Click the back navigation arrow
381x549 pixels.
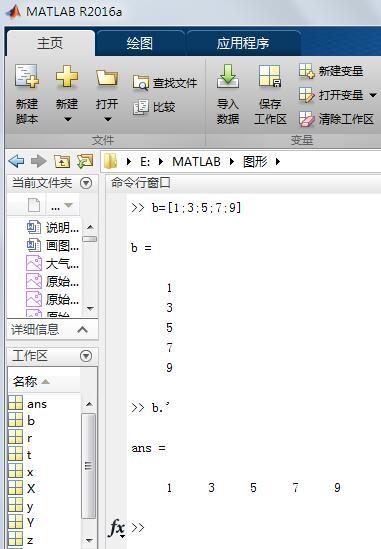point(16,161)
